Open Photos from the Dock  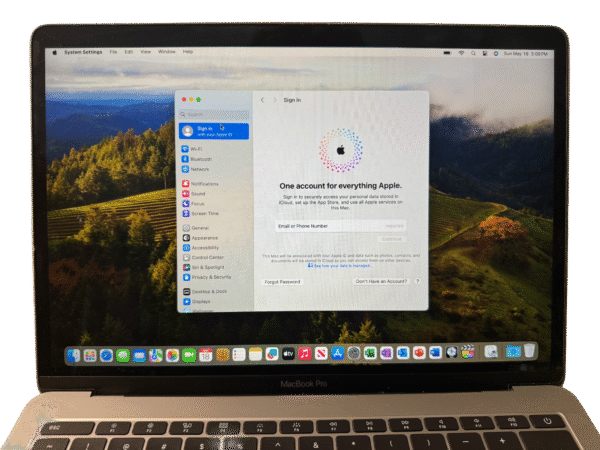coord(172,355)
